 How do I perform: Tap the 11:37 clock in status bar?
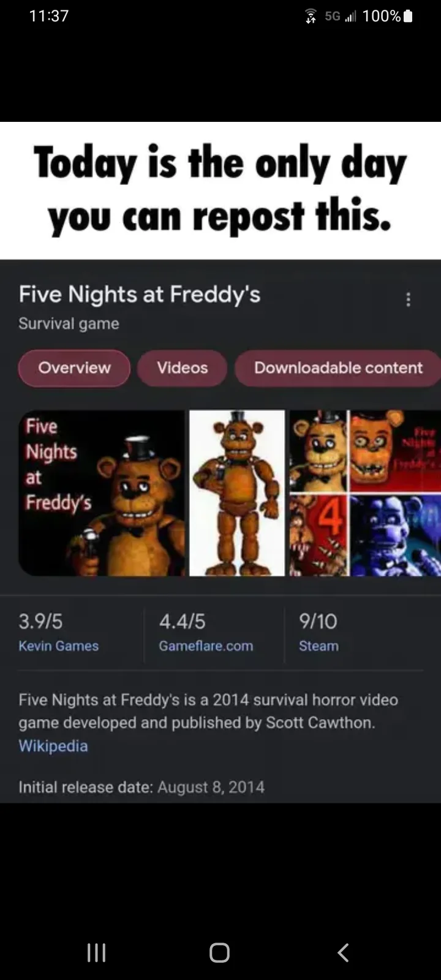tap(49, 16)
